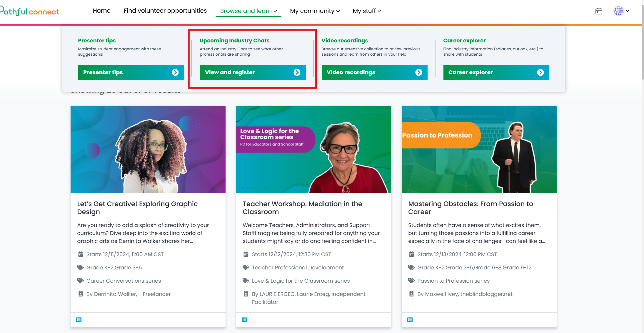Open Let's Get Creative! Exploring Graphic Design title
Image resolution: width=644 pixels, height=333 pixels.
(x=137, y=208)
